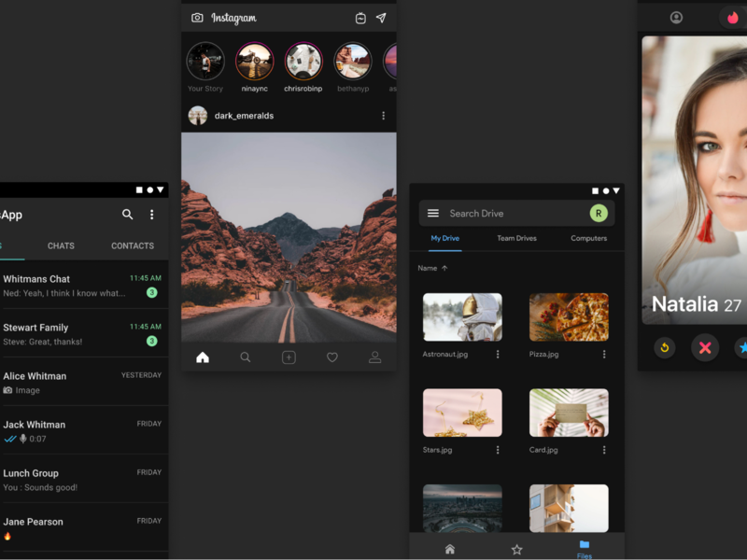Image resolution: width=747 pixels, height=560 pixels.
Task: Select the Tinder flame icon
Action: (733, 18)
